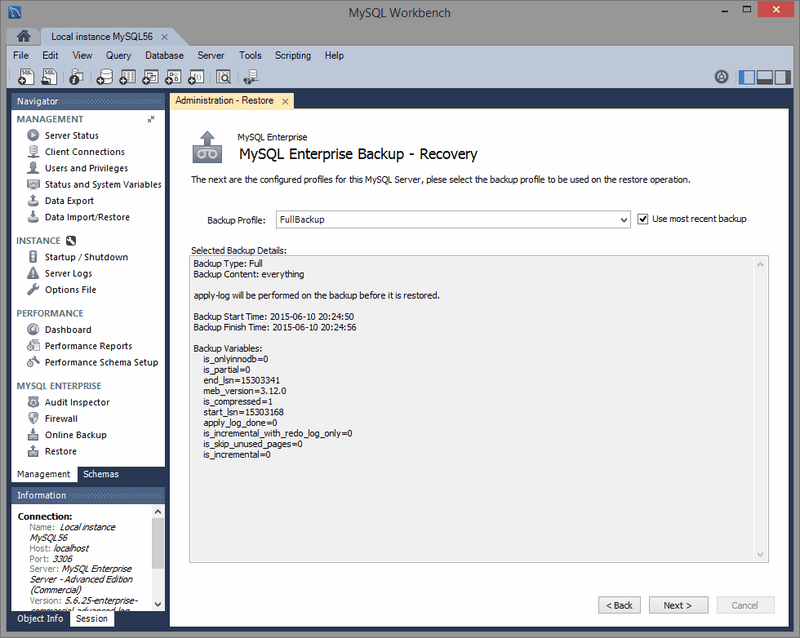Open Performance Schema Setup
The height and width of the screenshot is (638, 800).
click(x=101, y=362)
